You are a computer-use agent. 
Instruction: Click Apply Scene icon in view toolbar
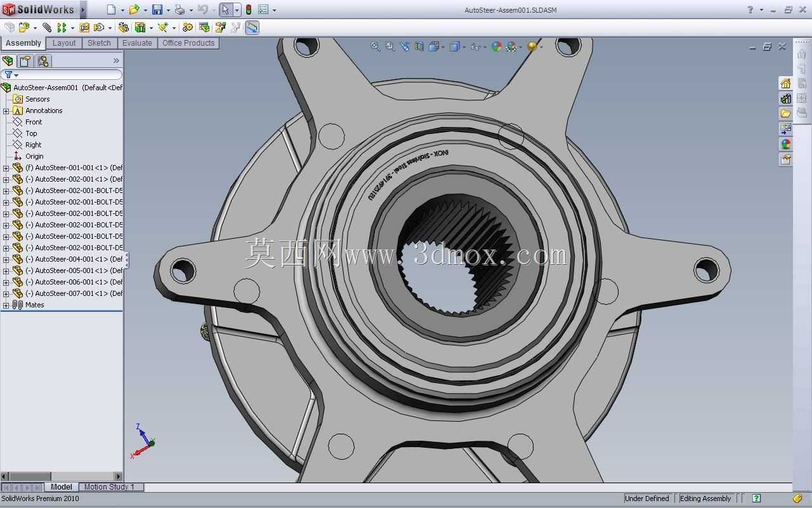click(x=513, y=46)
